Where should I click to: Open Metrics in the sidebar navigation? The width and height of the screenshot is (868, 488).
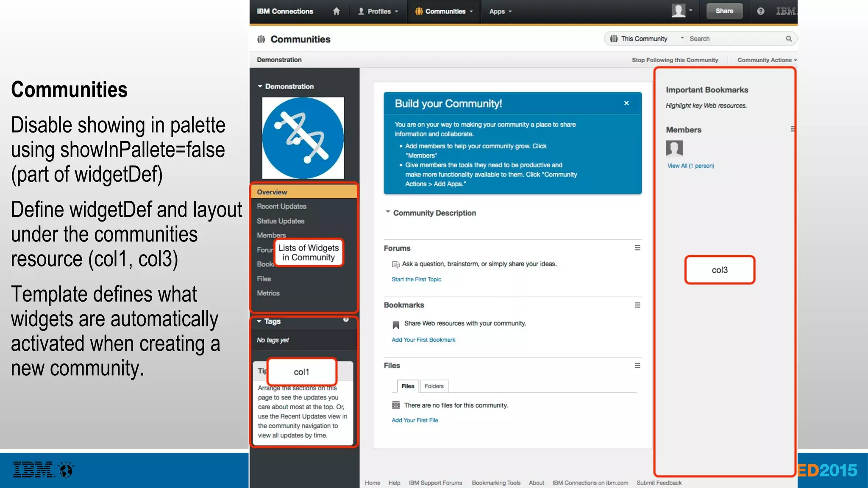pyautogui.click(x=268, y=293)
